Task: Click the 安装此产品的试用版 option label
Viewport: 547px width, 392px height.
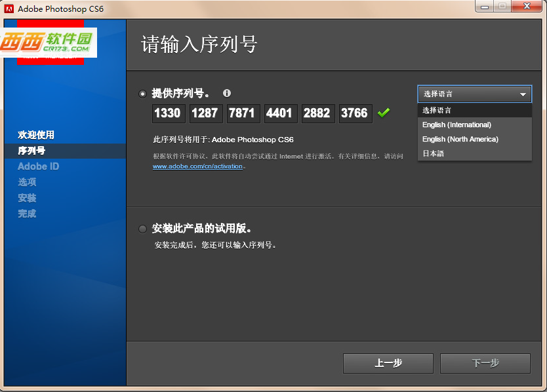Action: (201, 228)
